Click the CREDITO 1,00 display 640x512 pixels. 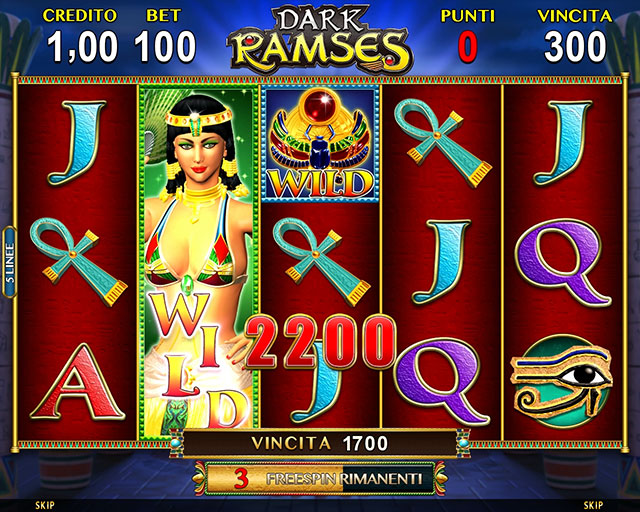click(81, 37)
